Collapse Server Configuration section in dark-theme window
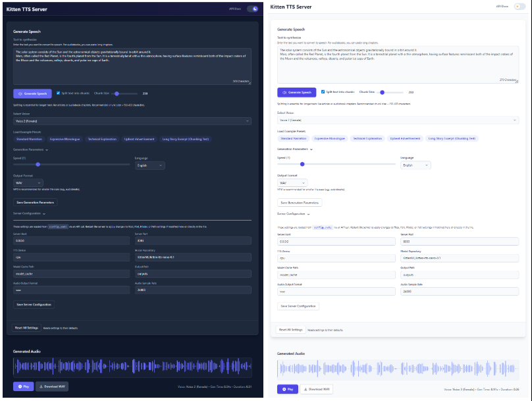The image size is (532, 401). 29,213
